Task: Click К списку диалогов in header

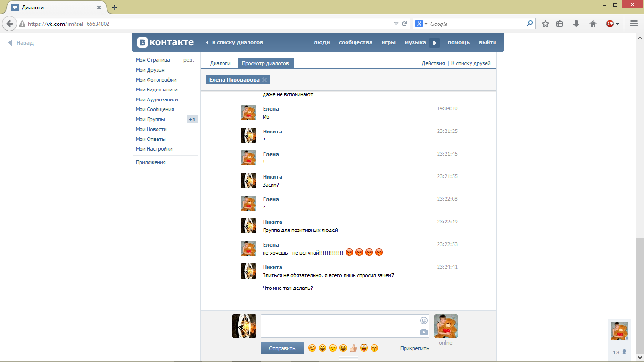Action: click(x=235, y=42)
